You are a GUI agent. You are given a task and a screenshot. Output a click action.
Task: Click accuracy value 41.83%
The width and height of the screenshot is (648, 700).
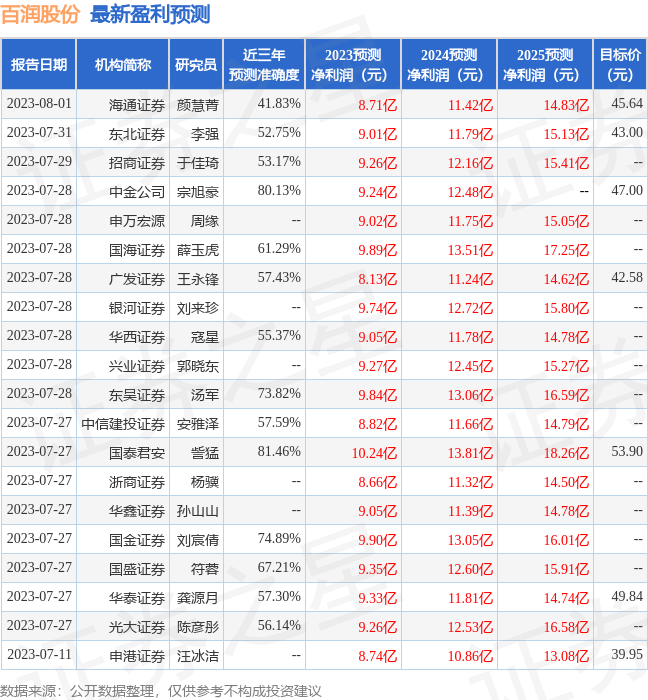(x=279, y=104)
